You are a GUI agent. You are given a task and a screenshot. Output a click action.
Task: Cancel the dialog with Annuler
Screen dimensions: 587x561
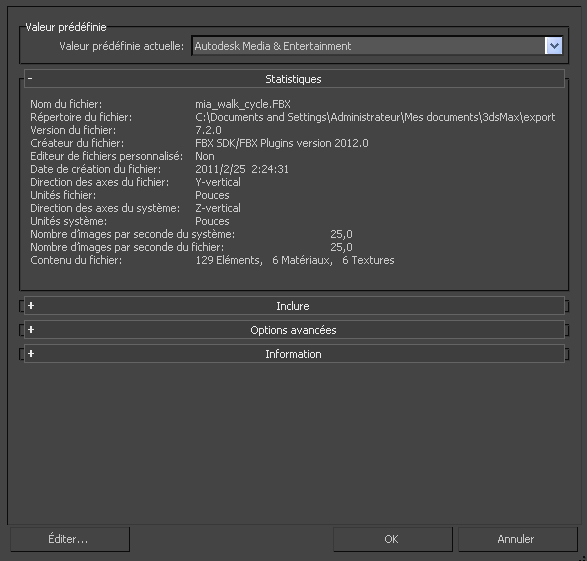point(518,539)
